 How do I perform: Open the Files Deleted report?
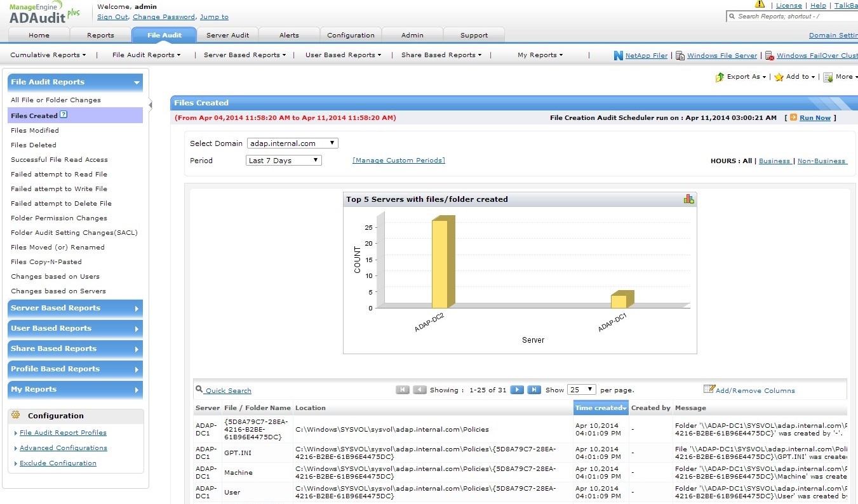coord(33,145)
